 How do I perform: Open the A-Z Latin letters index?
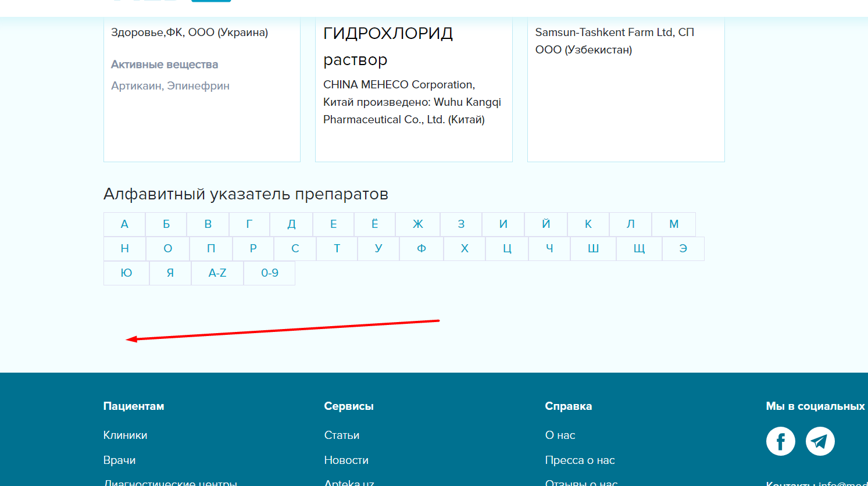pos(217,273)
